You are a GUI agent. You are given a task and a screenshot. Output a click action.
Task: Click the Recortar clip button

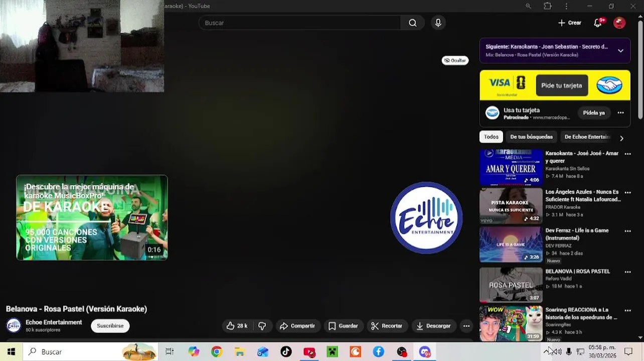coord(387,326)
